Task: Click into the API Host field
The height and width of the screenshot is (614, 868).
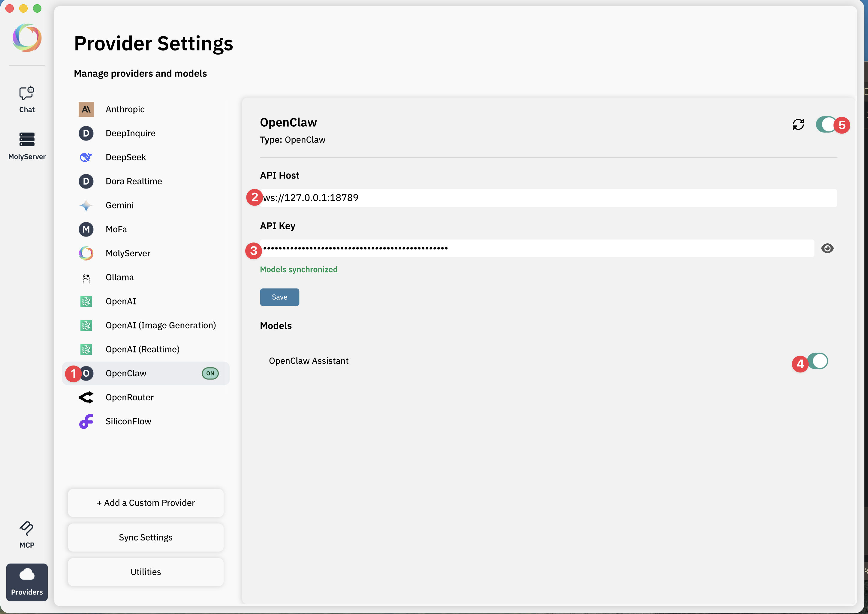Action: 548,198
